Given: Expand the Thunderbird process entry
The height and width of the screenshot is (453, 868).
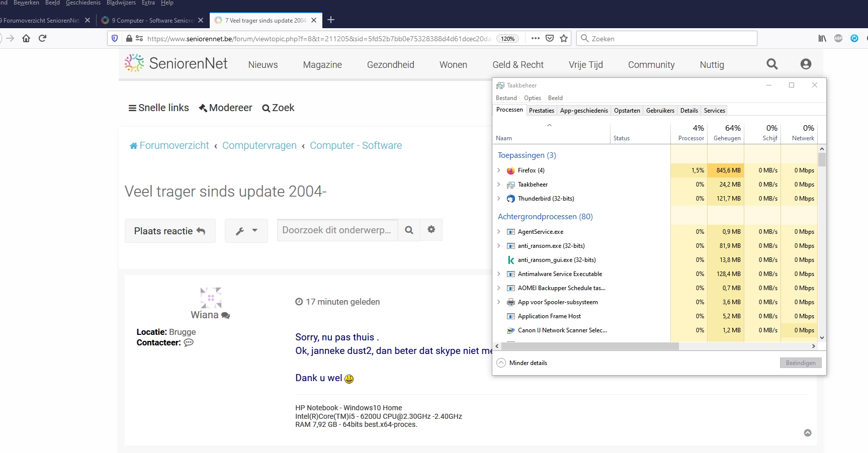Looking at the screenshot, I should (499, 199).
